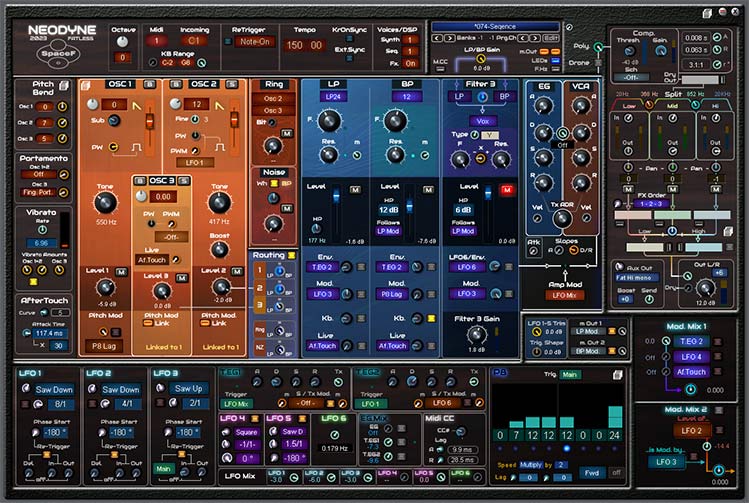Click the SpaceF logo
This screenshot has width=749, height=503.
pos(58,54)
